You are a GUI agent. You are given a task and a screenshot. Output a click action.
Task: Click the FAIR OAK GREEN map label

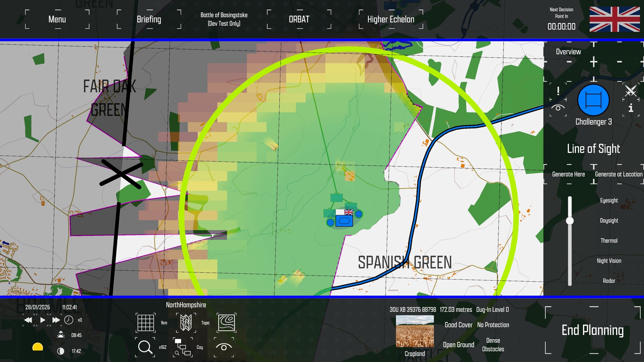110,98
